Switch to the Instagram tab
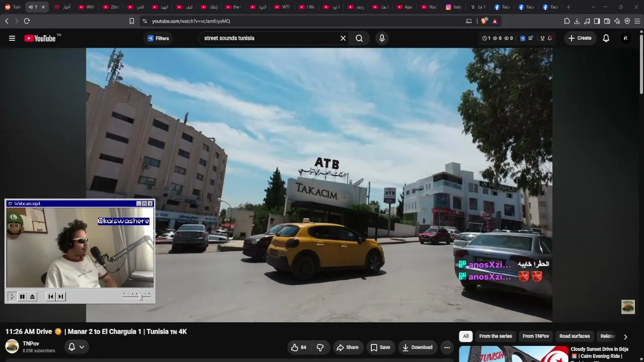Viewport: 644px width, 362px height. pos(454,7)
